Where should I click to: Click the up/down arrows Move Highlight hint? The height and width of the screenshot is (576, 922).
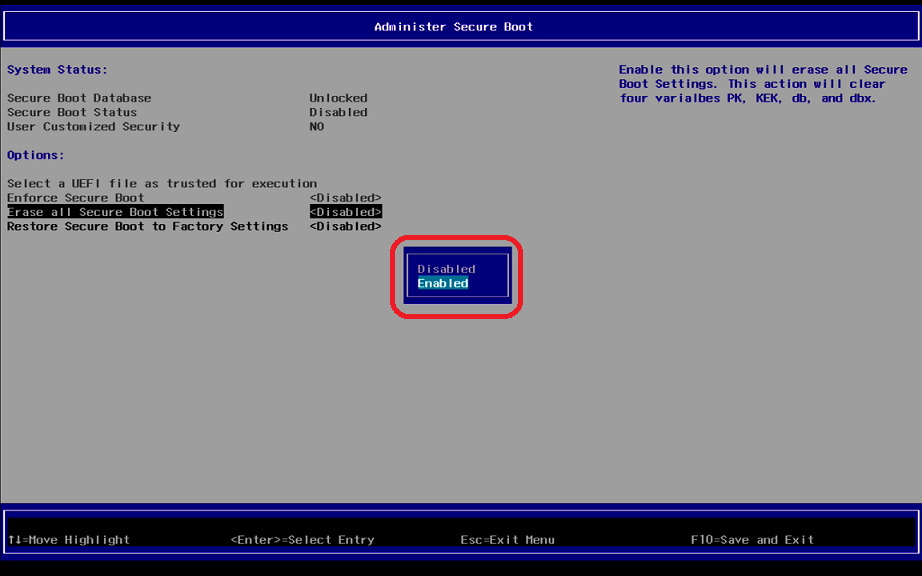[69, 540]
